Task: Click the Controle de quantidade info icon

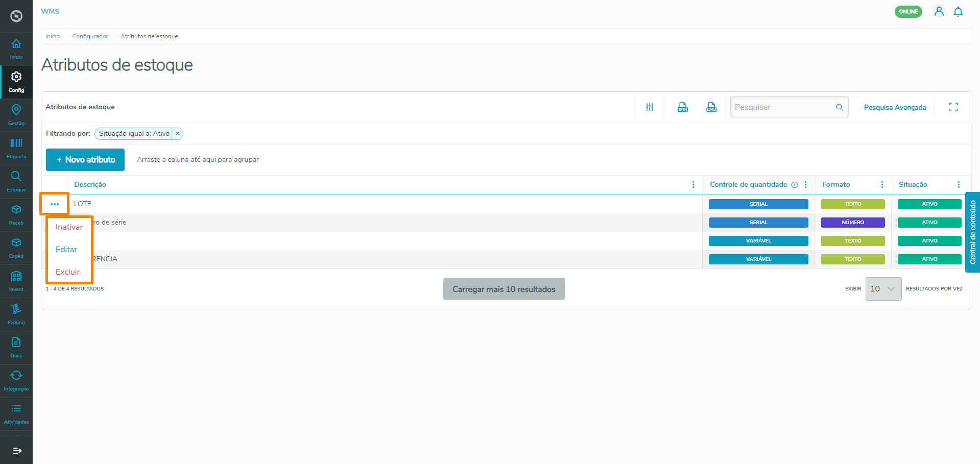Action: 795,185
